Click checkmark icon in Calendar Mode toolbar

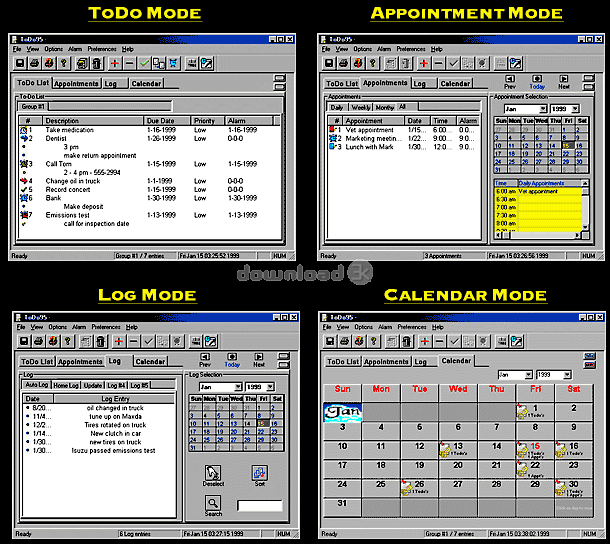coord(454,341)
